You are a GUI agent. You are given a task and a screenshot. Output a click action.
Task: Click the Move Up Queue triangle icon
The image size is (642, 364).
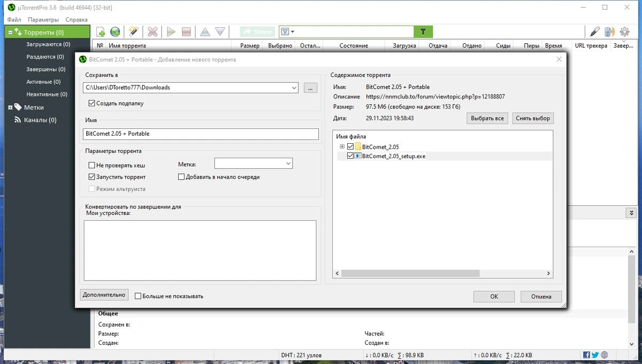click(x=205, y=32)
